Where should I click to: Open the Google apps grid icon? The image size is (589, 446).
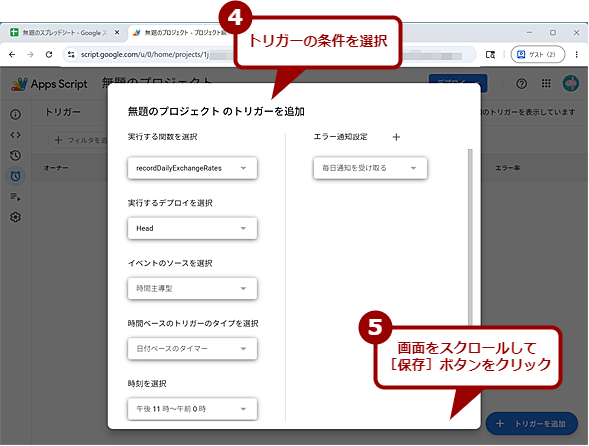[x=546, y=83]
